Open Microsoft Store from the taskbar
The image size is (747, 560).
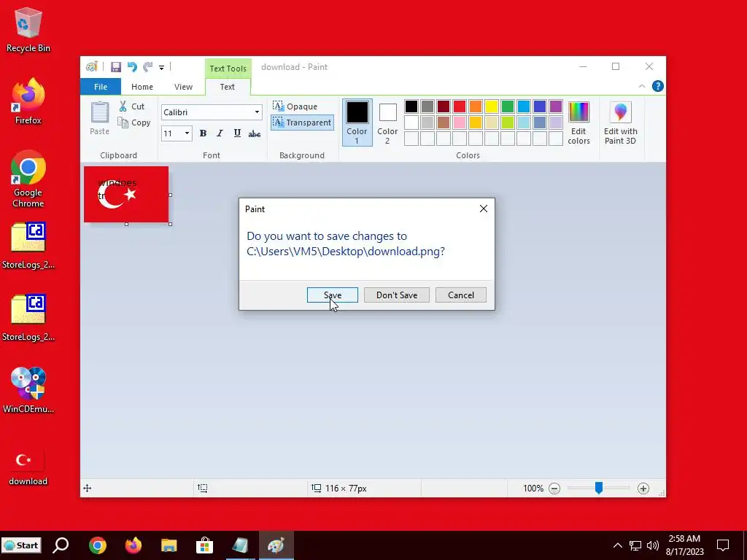[x=205, y=545]
